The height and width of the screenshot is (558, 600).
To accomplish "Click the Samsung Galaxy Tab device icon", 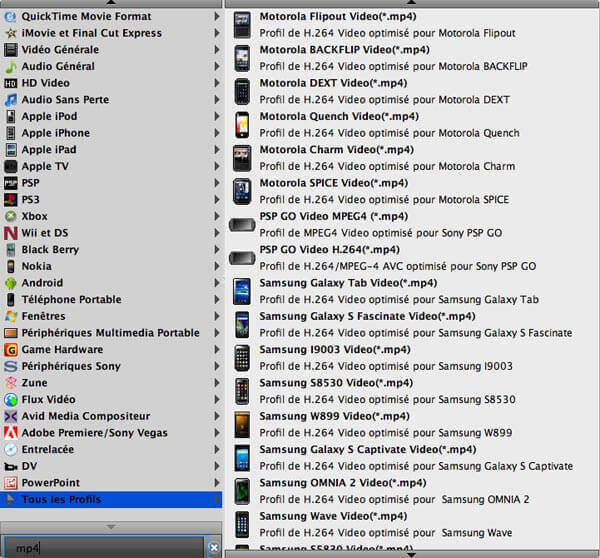I will click(241, 291).
